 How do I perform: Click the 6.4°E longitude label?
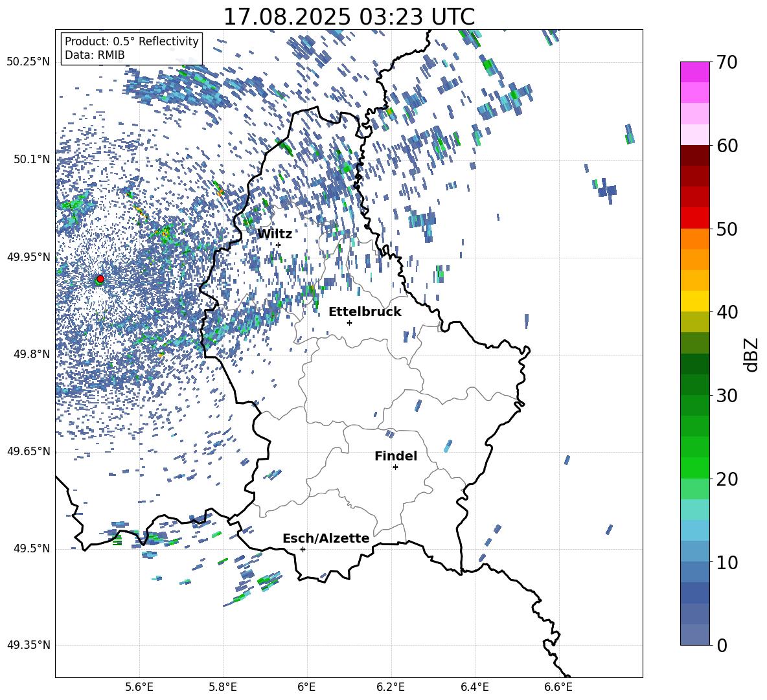(474, 687)
